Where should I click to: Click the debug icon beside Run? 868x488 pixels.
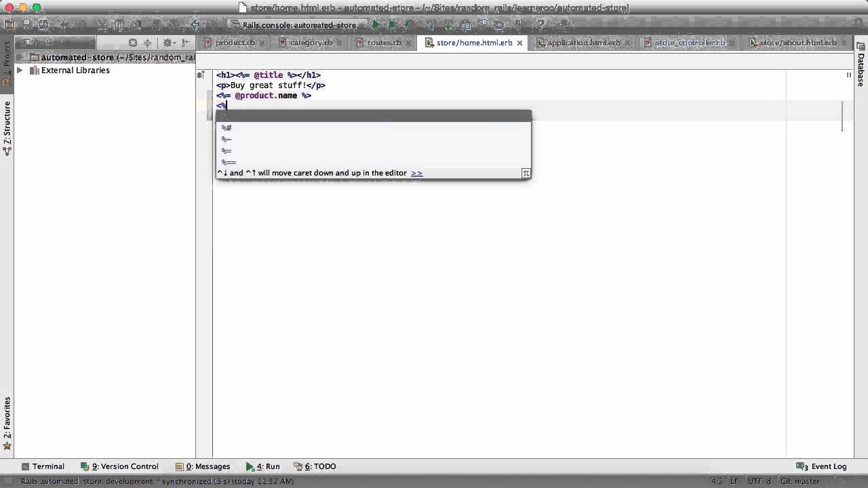coord(391,24)
